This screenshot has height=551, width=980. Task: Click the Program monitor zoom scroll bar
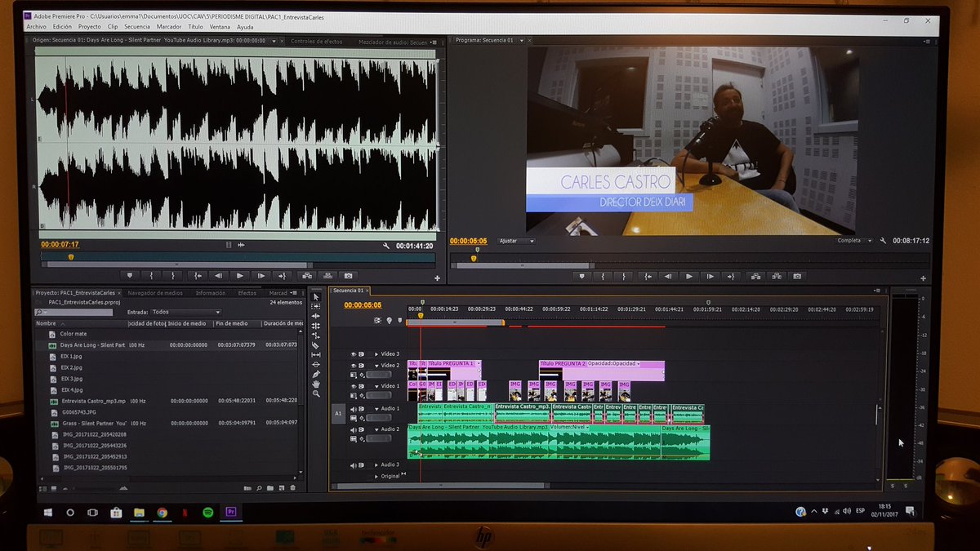[523, 265]
